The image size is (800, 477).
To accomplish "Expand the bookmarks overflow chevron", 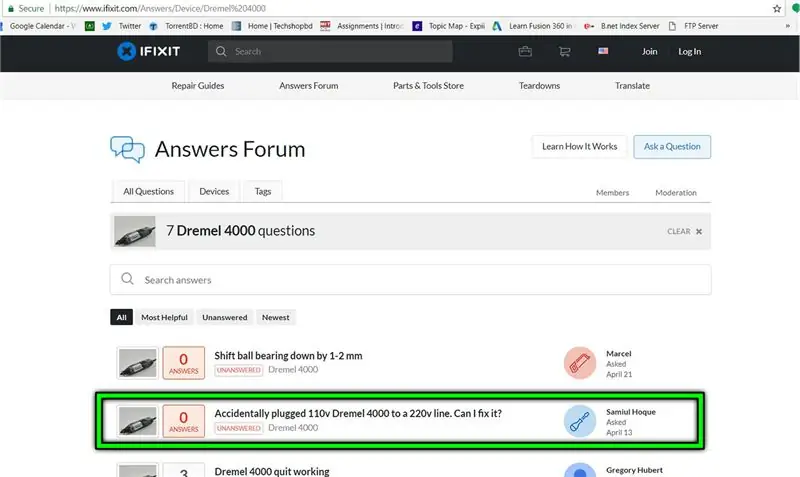I will pyautogui.click(x=787, y=26).
